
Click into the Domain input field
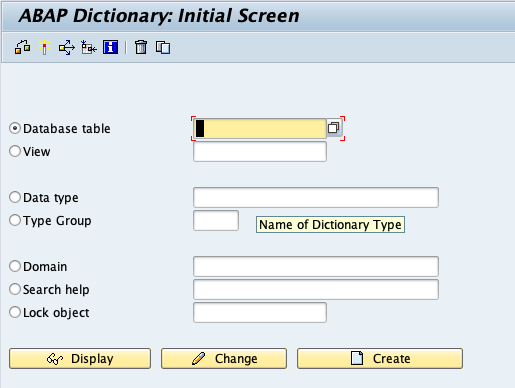tap(316, 266)
